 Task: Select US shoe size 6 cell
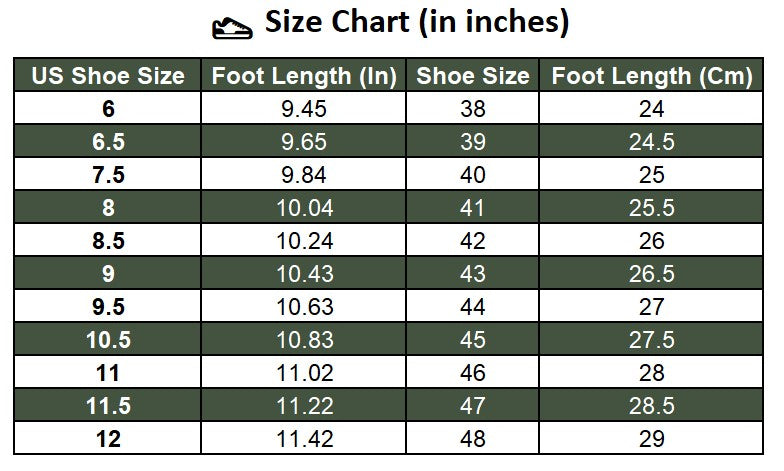click(108, 110)
